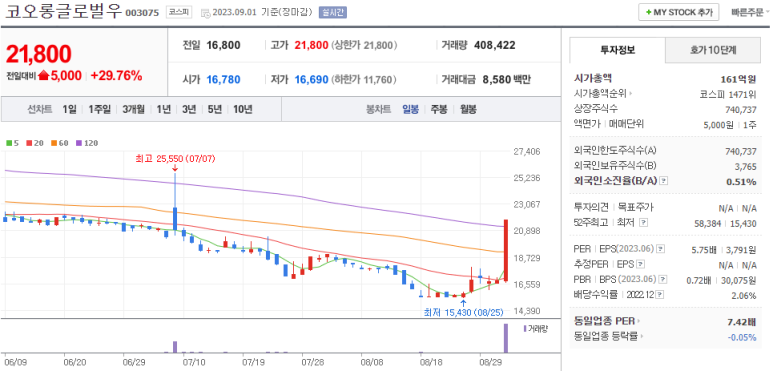Select the 월봉 candlestick chart
Screen dimensions: 773x371
(468, 109)
